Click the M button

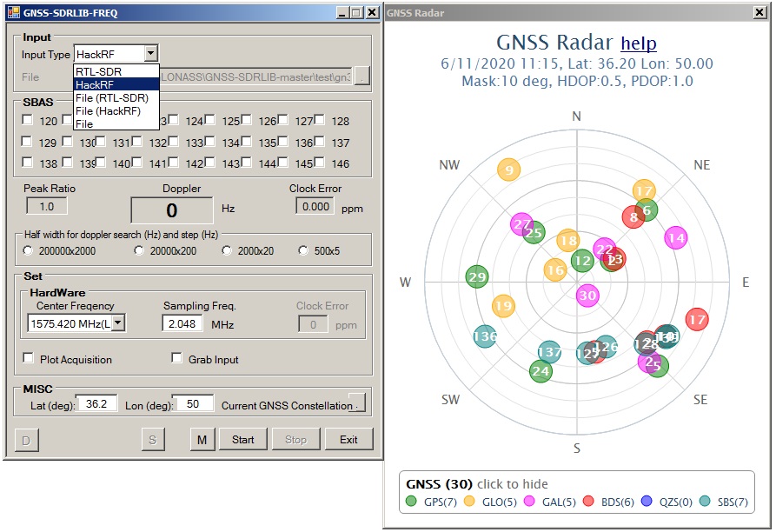pos(202,440)
